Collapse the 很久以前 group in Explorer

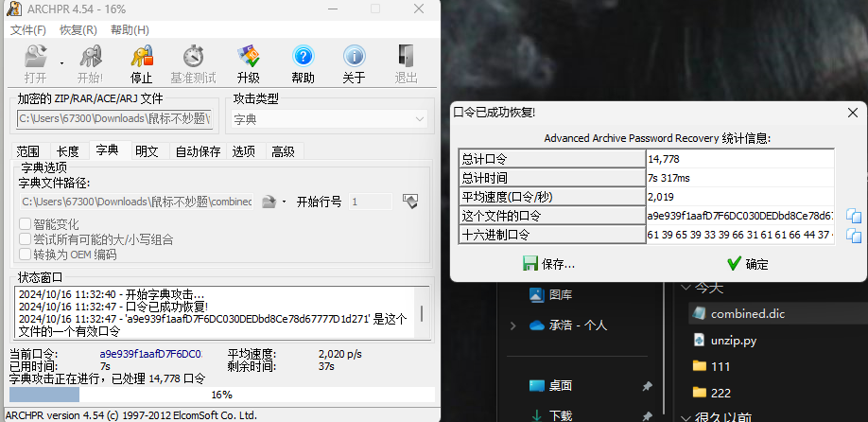[686, 418]
